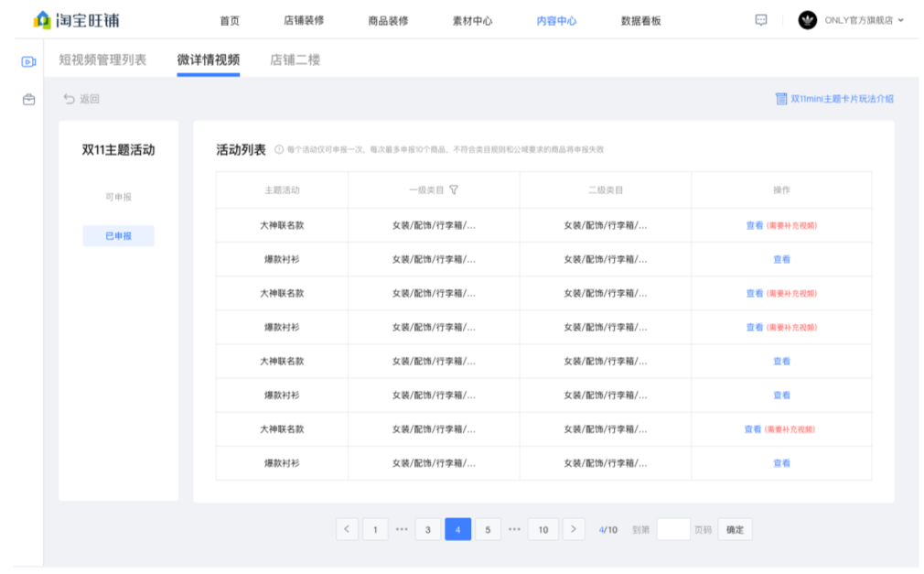Open the messages chat icon
Viewport: 924px width, 574px height.
point(760,20)
